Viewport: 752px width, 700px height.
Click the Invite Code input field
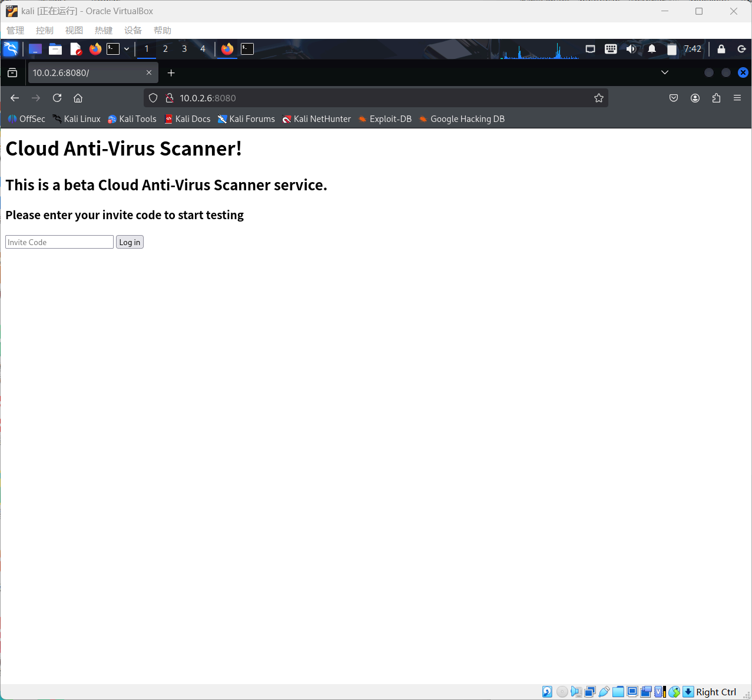59,242
